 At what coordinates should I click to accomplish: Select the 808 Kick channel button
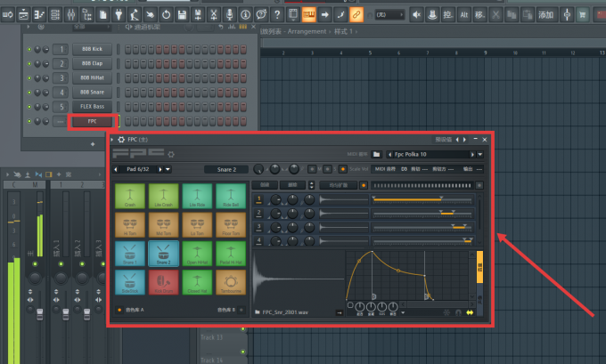click(92, 49)
